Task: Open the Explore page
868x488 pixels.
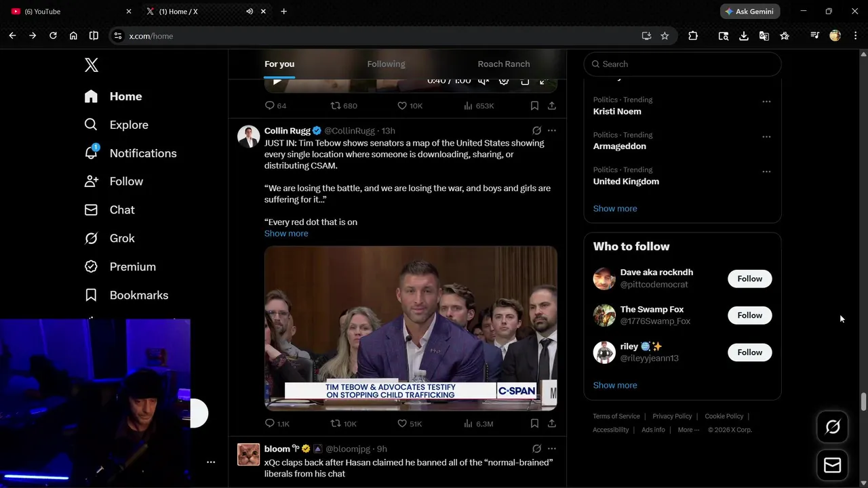Action: [x=116, y=125]
